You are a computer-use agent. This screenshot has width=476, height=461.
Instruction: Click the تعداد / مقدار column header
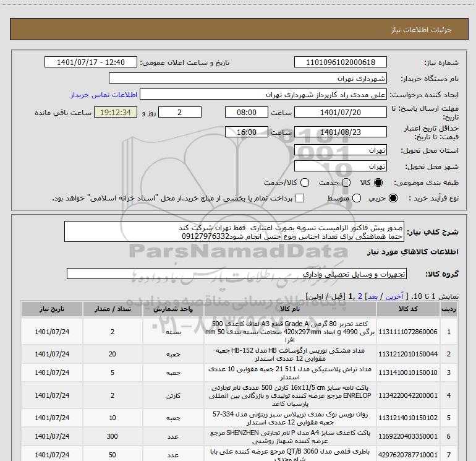(113, 309)
